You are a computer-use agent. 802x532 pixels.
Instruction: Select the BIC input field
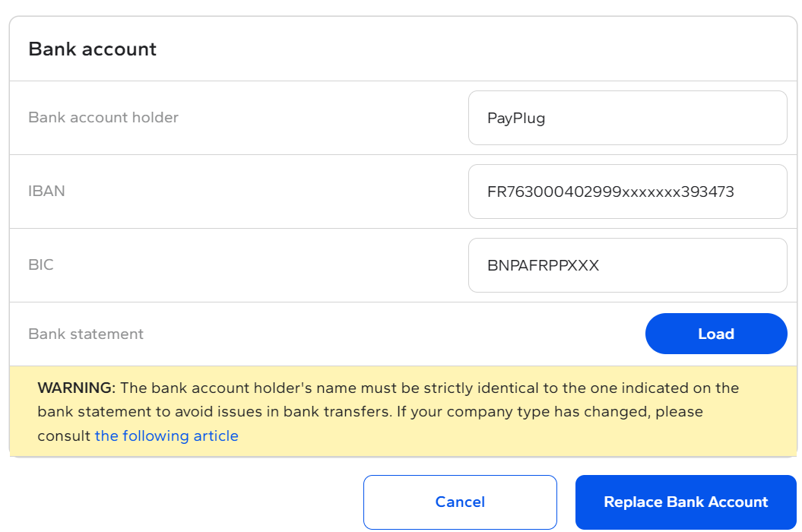click(x=628, y=265)
